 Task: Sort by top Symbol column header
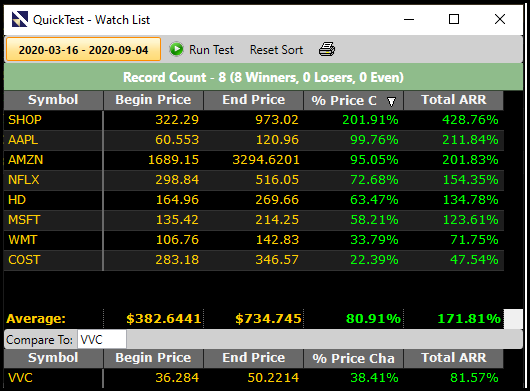(53, 100)
